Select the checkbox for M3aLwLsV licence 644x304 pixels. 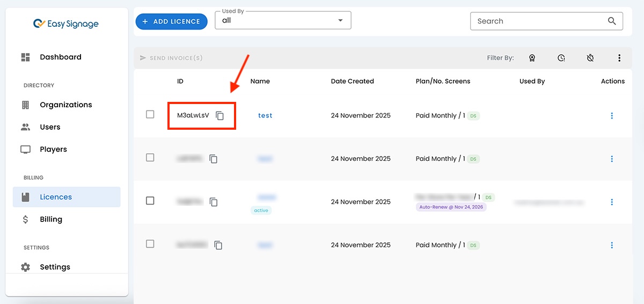tap(150, 115)
